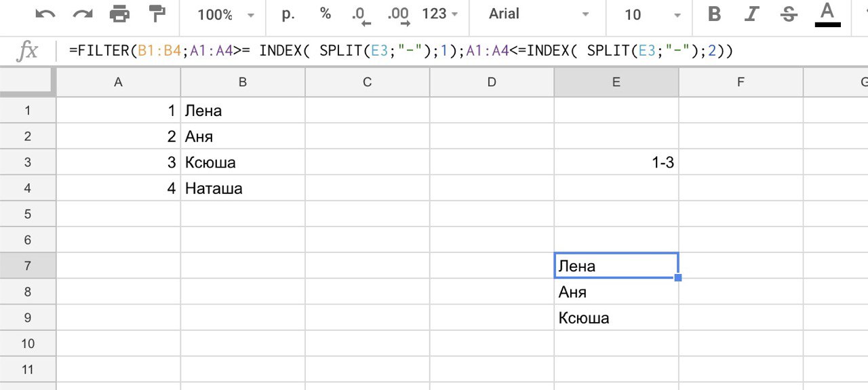Open the Arial font dropdown
The height and width of the screenshot is (390, 868).
pos(538,15)
